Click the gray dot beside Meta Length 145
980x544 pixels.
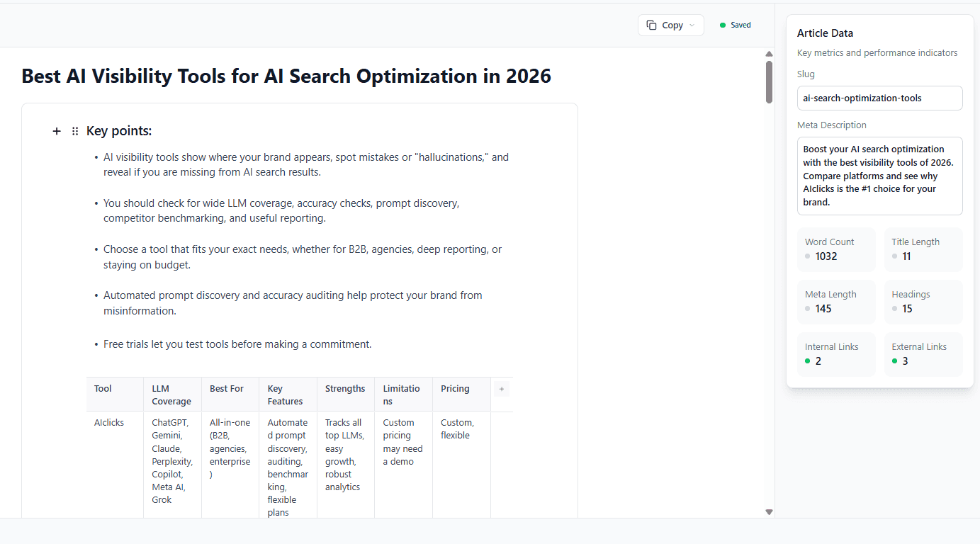coord(808,309)
